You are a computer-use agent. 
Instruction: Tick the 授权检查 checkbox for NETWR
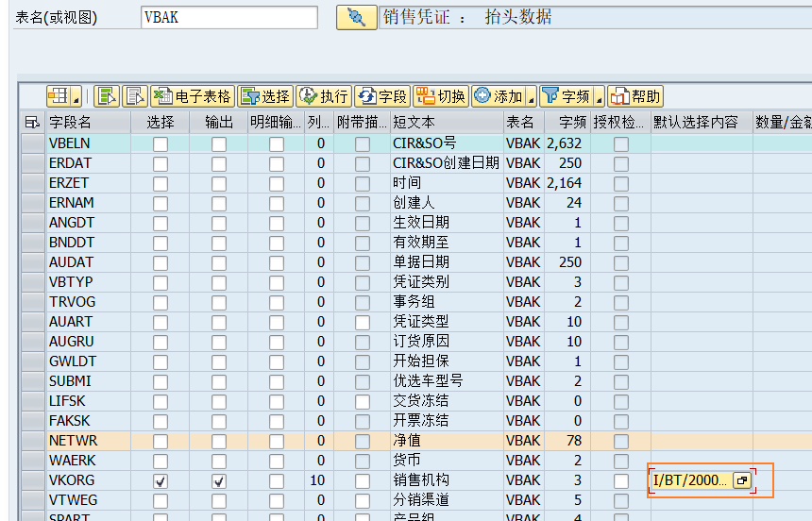point(621,441)
